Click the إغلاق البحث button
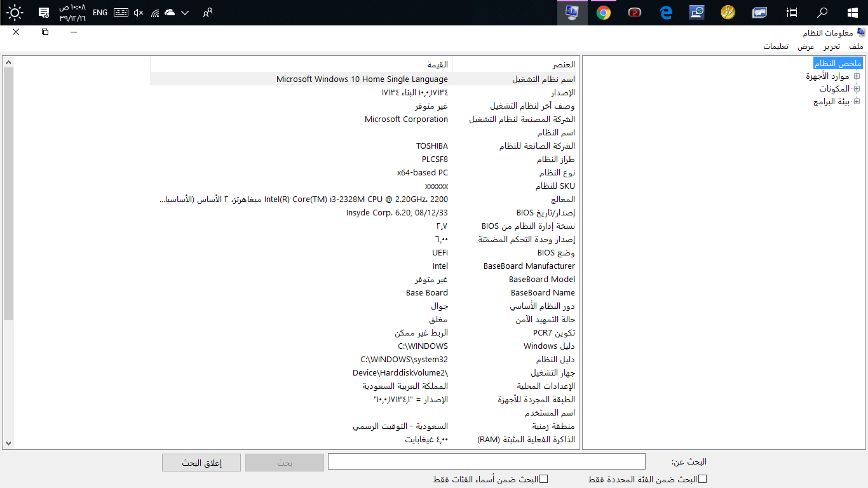Screen dimensions: 868x488 point(201,463)
